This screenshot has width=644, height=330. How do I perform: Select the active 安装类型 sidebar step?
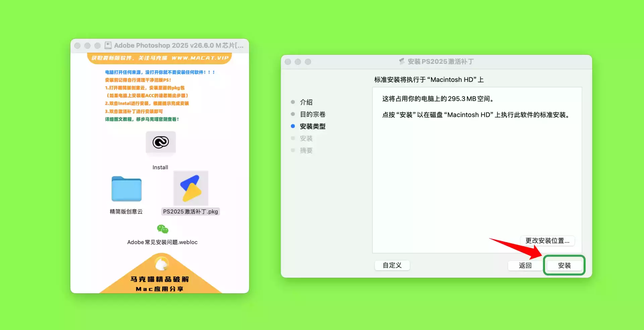click(x=312, y=126)
